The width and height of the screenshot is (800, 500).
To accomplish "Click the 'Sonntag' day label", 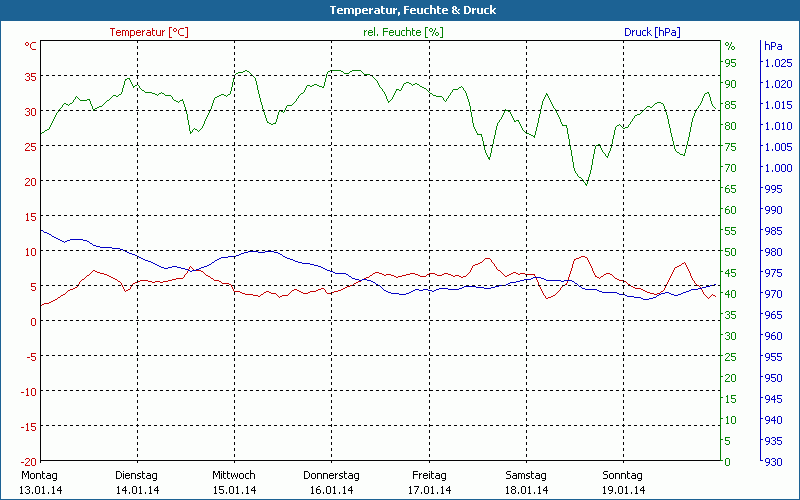I will click(622, 475).
